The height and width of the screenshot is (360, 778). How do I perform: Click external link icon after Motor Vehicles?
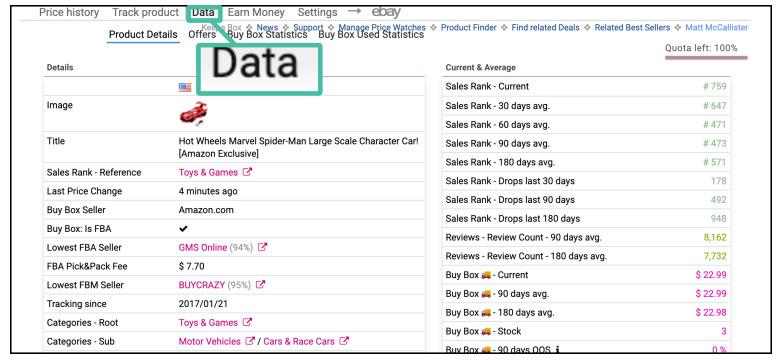[251, 341]
